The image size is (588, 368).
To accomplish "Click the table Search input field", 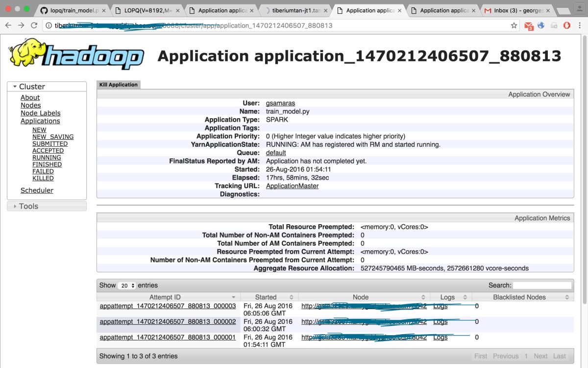I will 542,285.
